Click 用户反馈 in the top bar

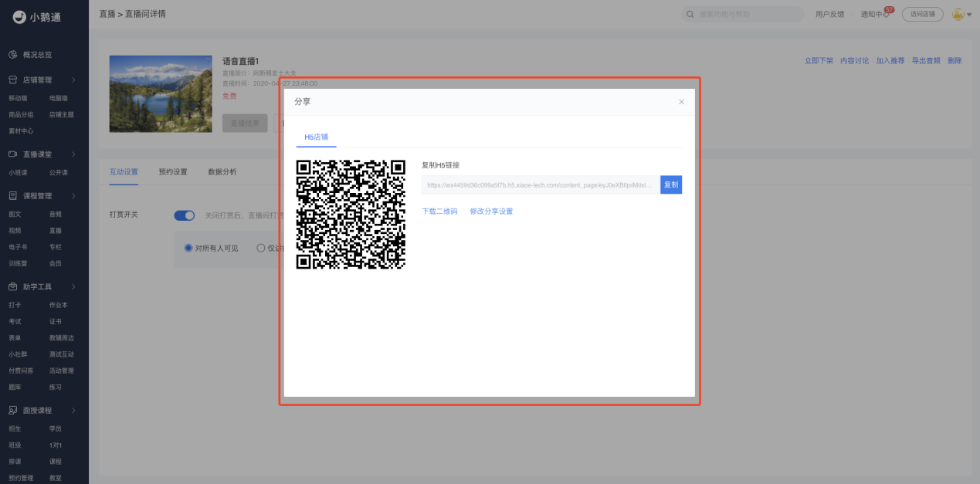pyautogui.click(x=830, y=14)
